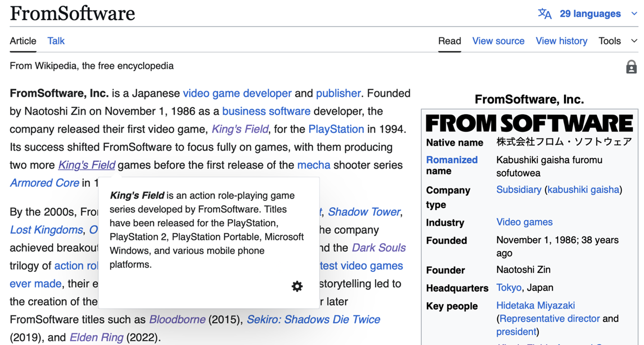Click the Romanized name infobox link
Image resolution: width=644 pixels, height=345 pixels.
click(451, 160)
